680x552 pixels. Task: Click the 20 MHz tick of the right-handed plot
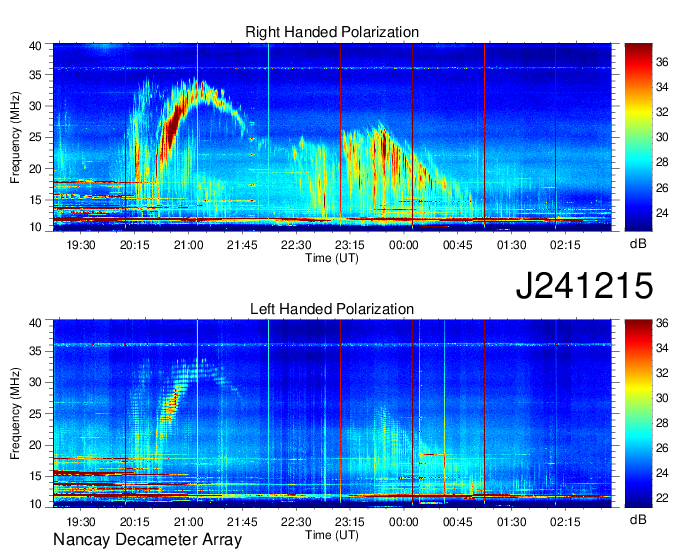tap(36, 169)
